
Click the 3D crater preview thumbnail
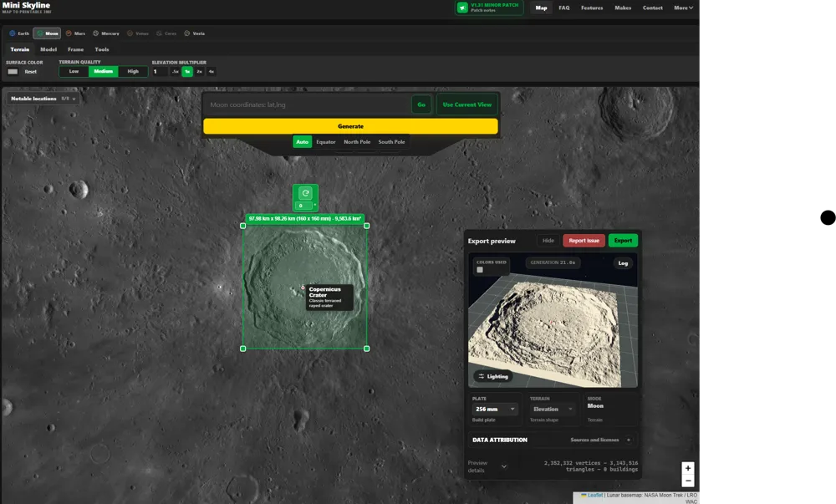click(553, 321)
